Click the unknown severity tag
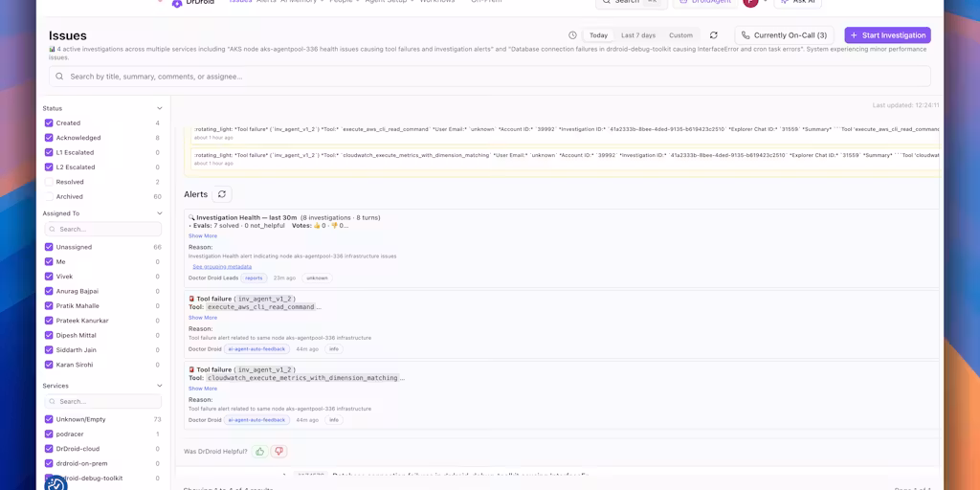 [317, 278]
